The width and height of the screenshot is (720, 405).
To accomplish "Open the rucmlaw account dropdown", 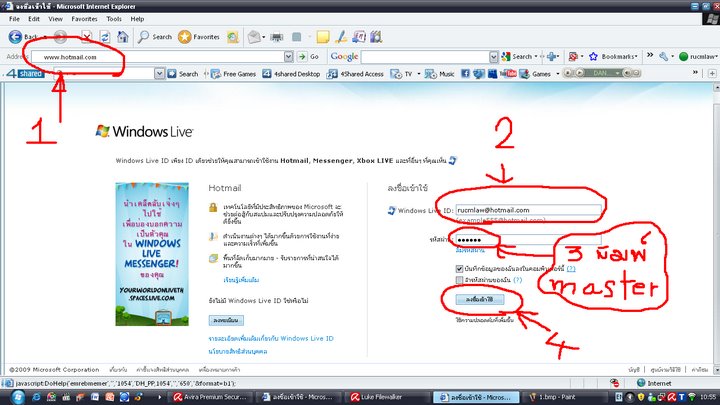I will pos(698,56).
